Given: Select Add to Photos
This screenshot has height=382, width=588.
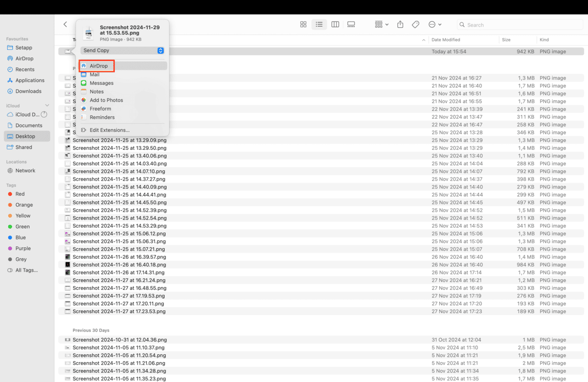Looking at the screenshot, I should (x=123, y=100).
